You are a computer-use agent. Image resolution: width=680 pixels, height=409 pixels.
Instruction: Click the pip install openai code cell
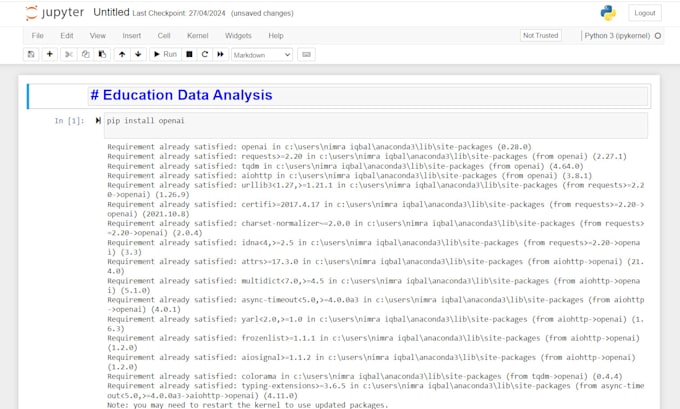coord(376,125)
